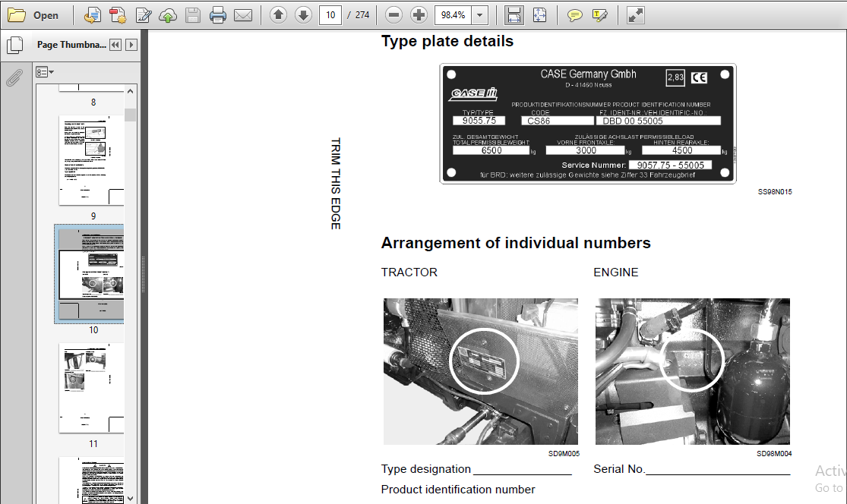The width and height of the screenshot is (847, 504).
Task: Click the Create PDF document icon
Action: [117, 15]
